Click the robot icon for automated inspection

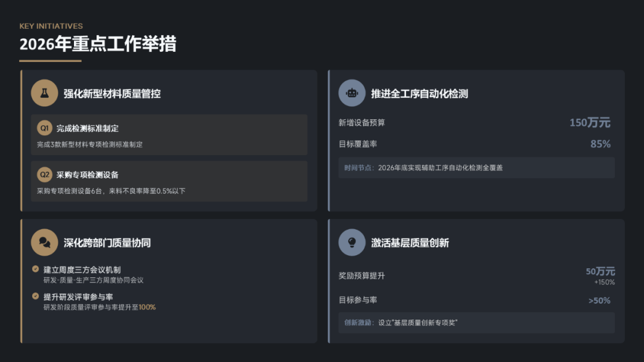point(352,93)
